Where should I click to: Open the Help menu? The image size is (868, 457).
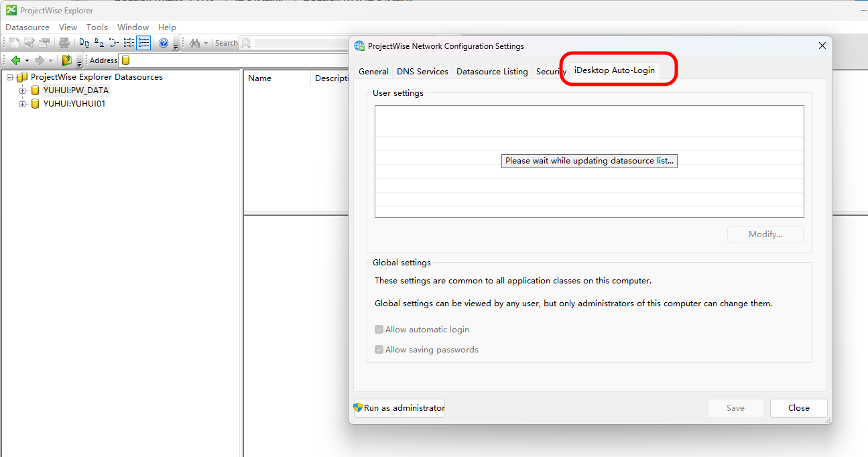[167, 27]
